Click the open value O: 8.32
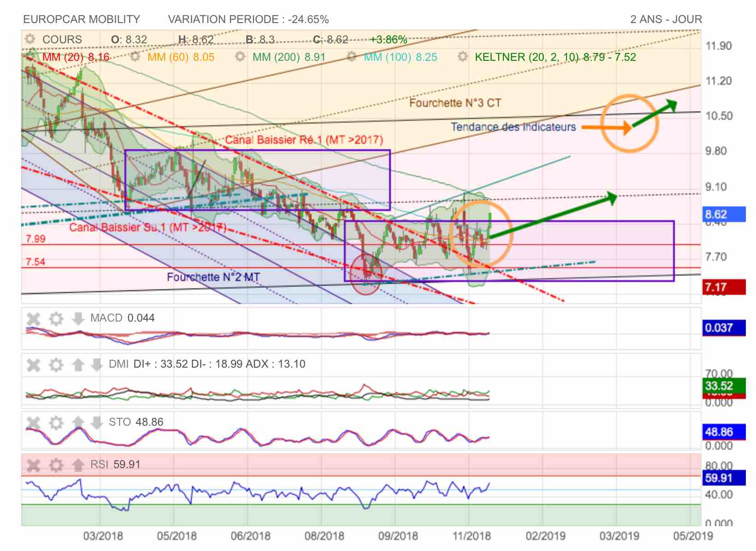 tap(129, 40)
